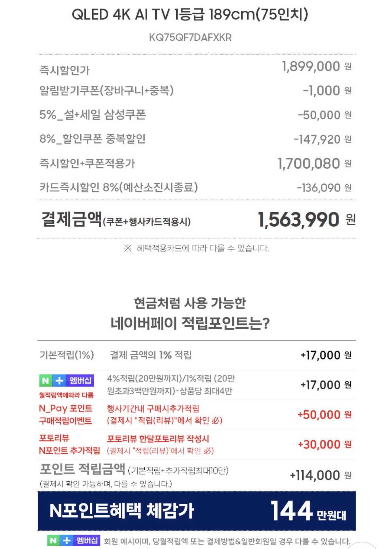Click the 알림받기쿠폰(장바구니+중복) row label
This screenshot has width=392, height=549.
(x=106, y=90)
